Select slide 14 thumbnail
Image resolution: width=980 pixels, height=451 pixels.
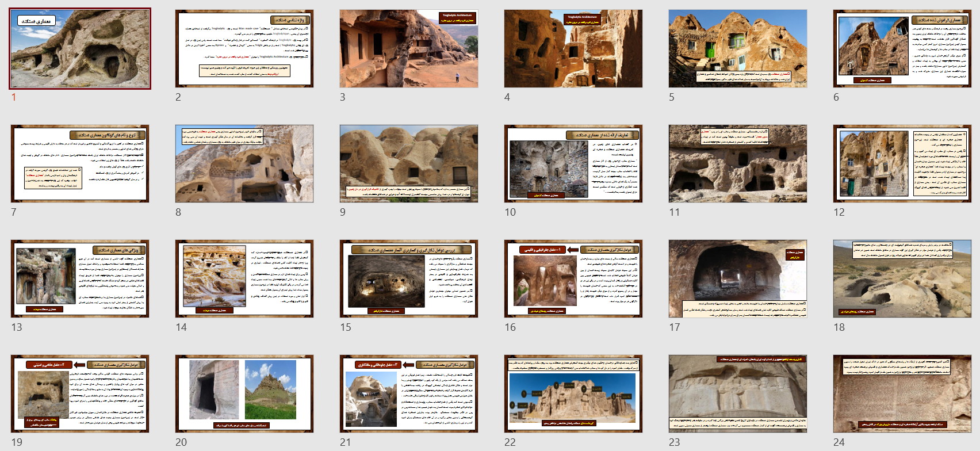click(244, 278)
